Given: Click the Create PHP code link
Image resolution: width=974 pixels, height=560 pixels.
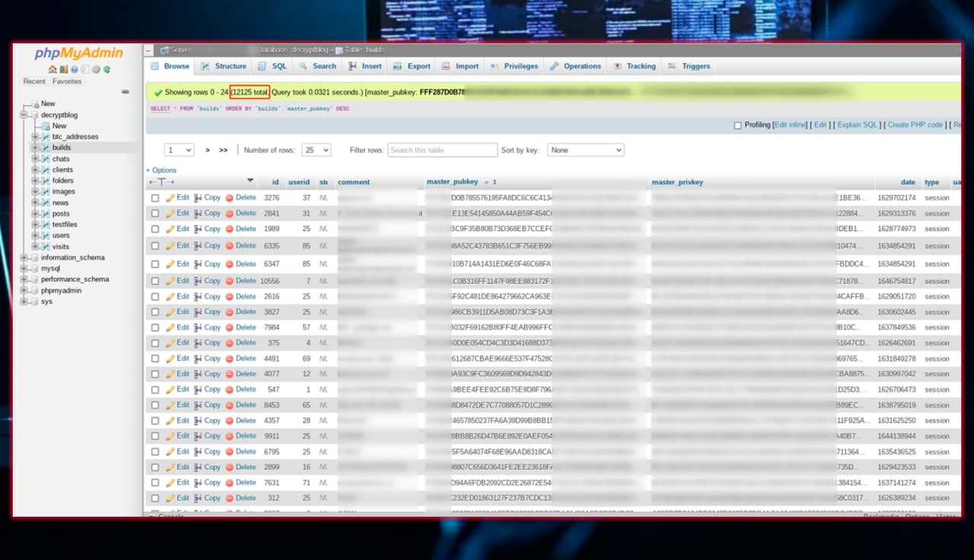Looking at the screenshot, I should click(915, 125).
